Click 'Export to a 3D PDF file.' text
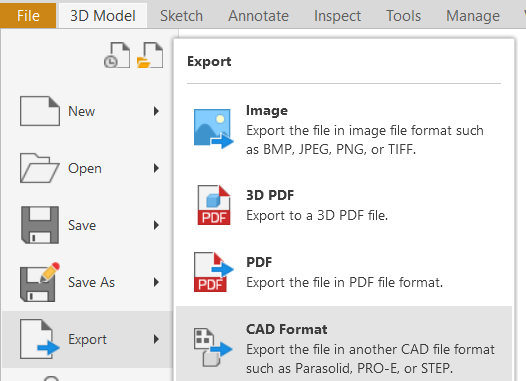Screen dimensions: 526x381 pos(317,215)
